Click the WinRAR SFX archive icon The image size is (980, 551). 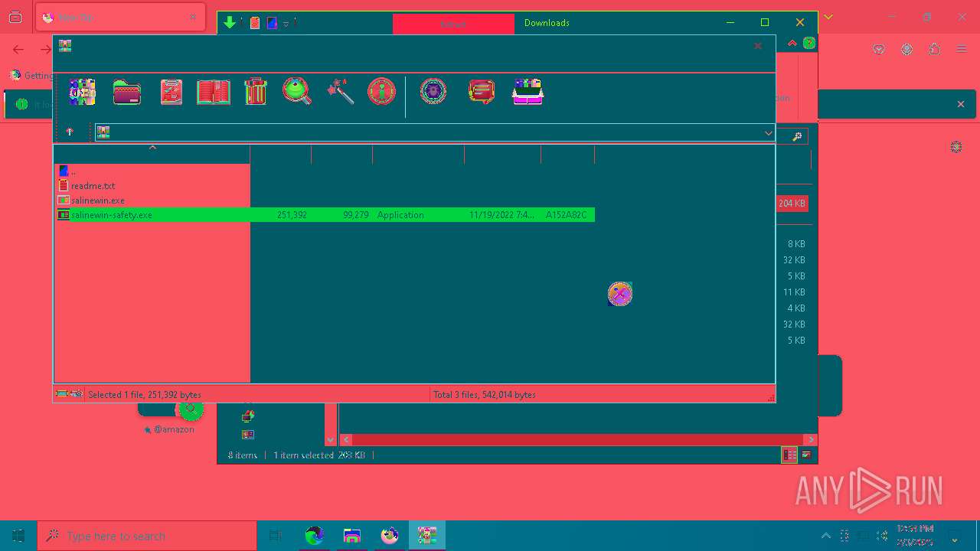point(528,92)
